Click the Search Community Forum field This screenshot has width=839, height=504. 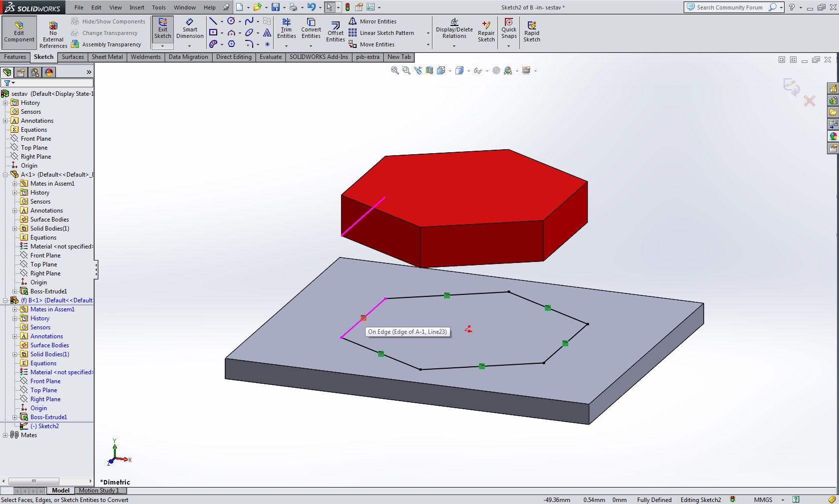[729, 7]
